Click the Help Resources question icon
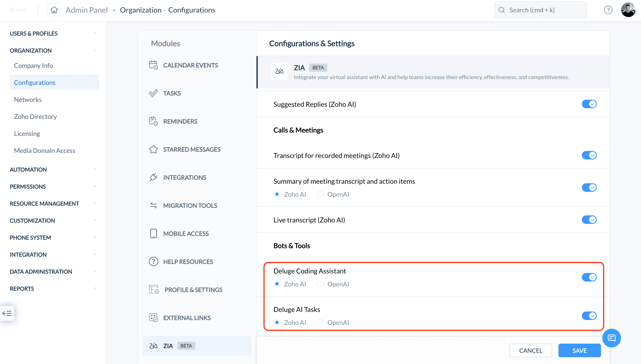 point(153,262)
